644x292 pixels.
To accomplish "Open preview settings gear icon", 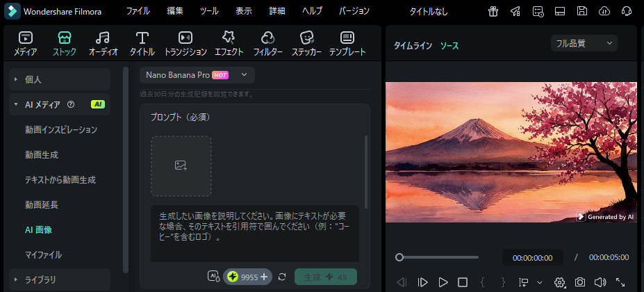I will coord(559,282).
